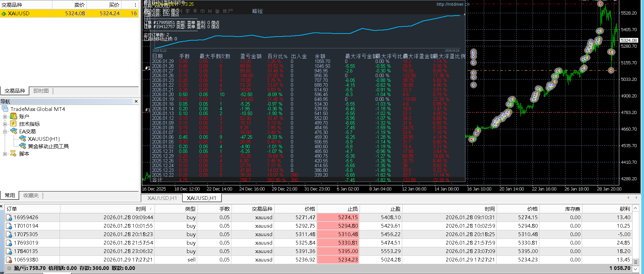Open the http://mtdriver.cn link
The width and height of the screenshot is (644, 274).
[453, 4]
